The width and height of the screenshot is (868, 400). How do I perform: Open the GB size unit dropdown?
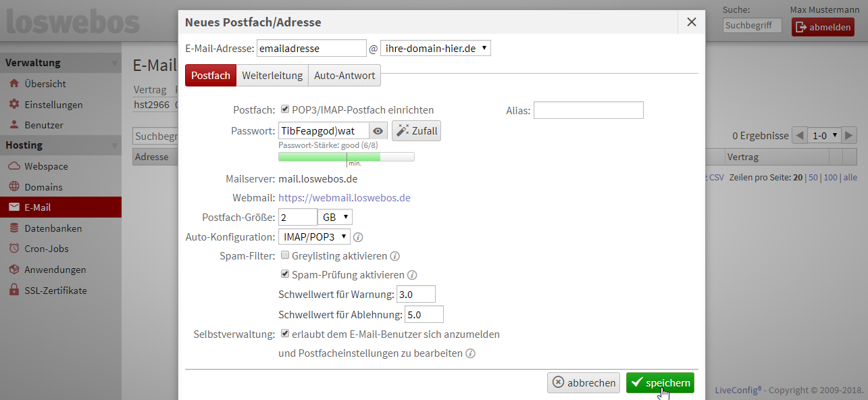(x=335, y=217)
